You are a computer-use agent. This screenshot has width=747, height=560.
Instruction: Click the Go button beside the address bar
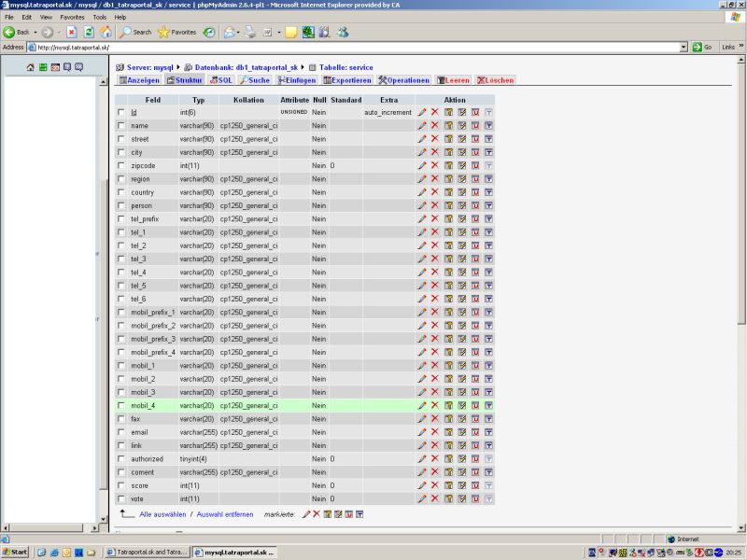[x=703, y=48]
